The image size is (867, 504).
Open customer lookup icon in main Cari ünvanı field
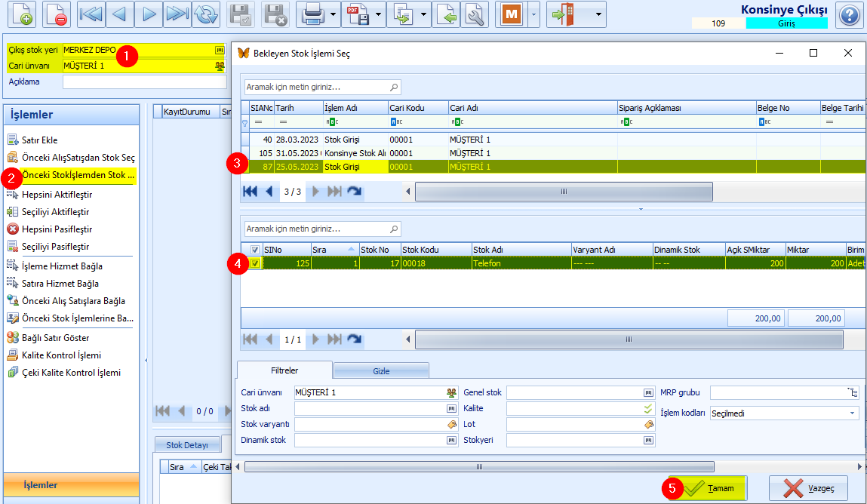pos(220,66)
